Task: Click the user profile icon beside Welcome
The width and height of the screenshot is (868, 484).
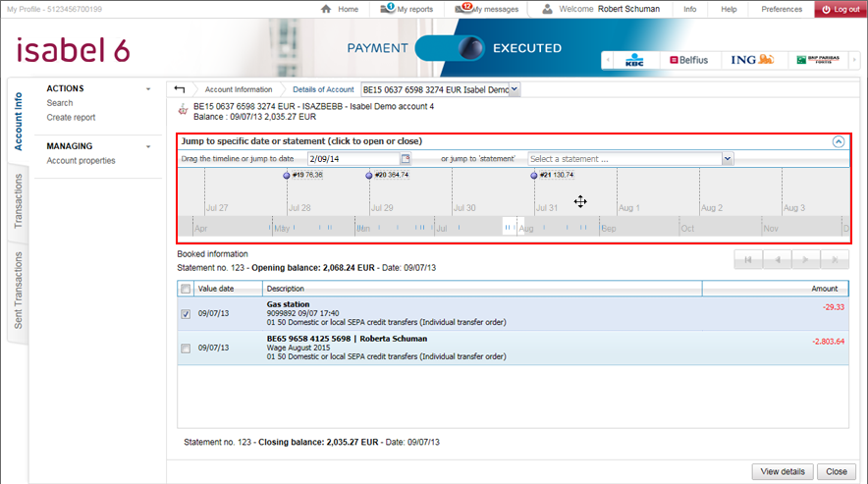Action: coord(547,9)
